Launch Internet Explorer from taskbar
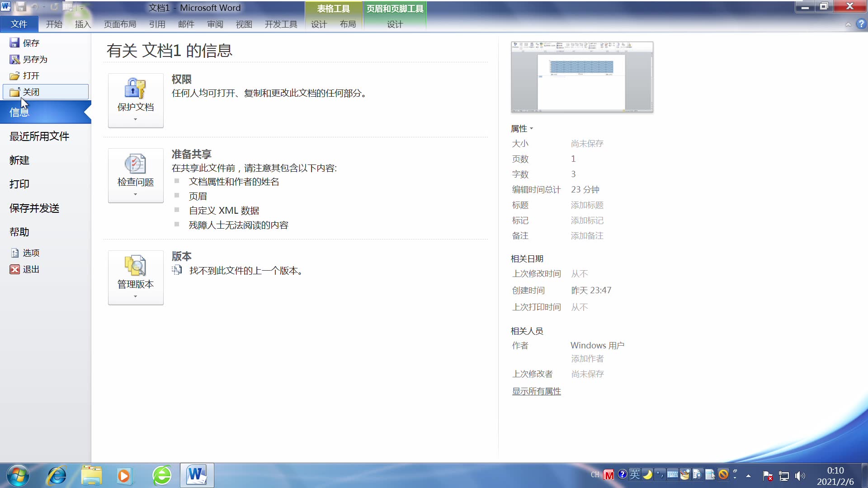 coord(57,475)
